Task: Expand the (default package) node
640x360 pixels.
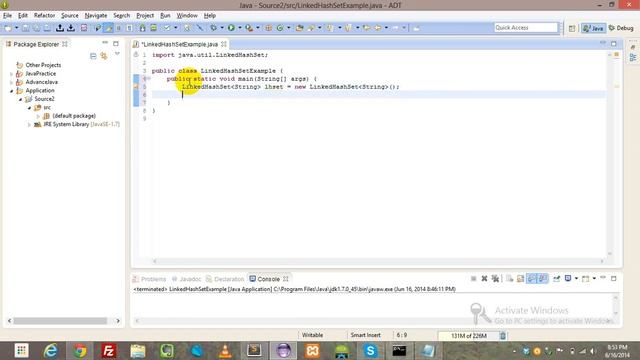Action: point(38,116)
